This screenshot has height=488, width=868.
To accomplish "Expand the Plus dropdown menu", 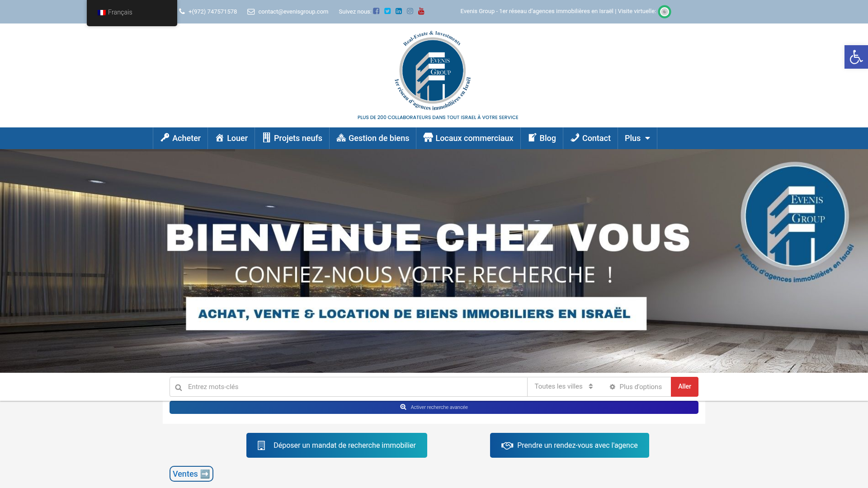I will tap(637, 138).
